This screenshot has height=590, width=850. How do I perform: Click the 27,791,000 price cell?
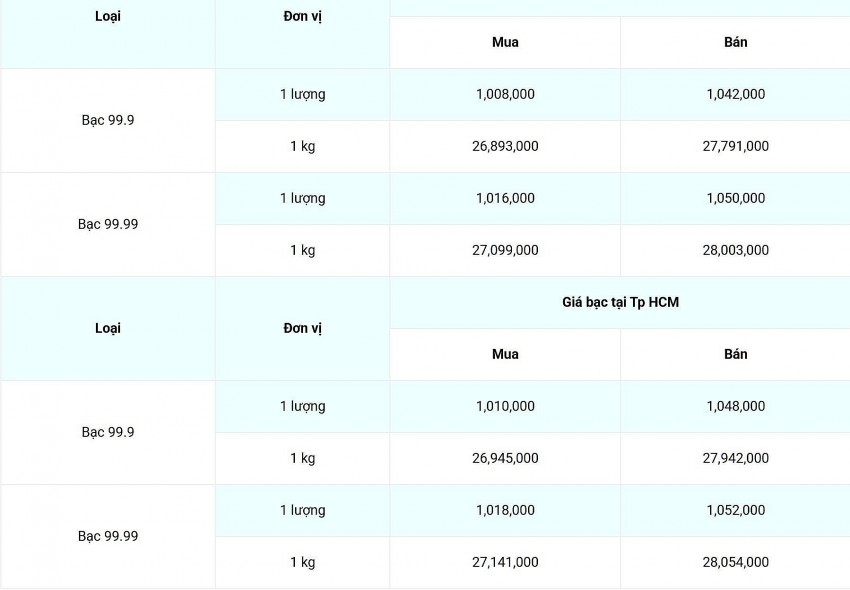(x=735, y=146)
